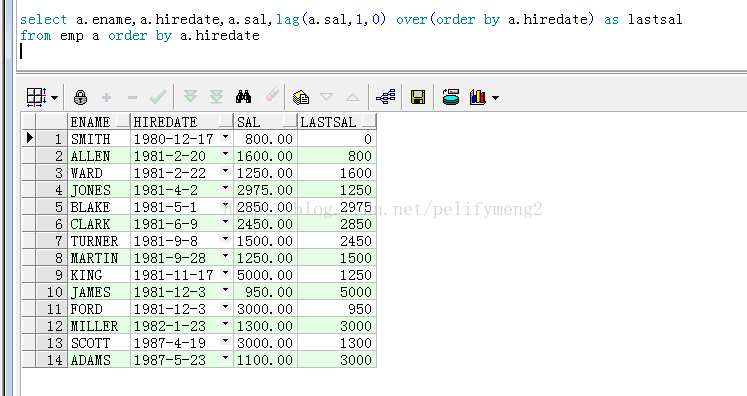The width and height of the screenshot is (747, 396).
Task: Click the insert record plus icon
Action: pos(106,98)
